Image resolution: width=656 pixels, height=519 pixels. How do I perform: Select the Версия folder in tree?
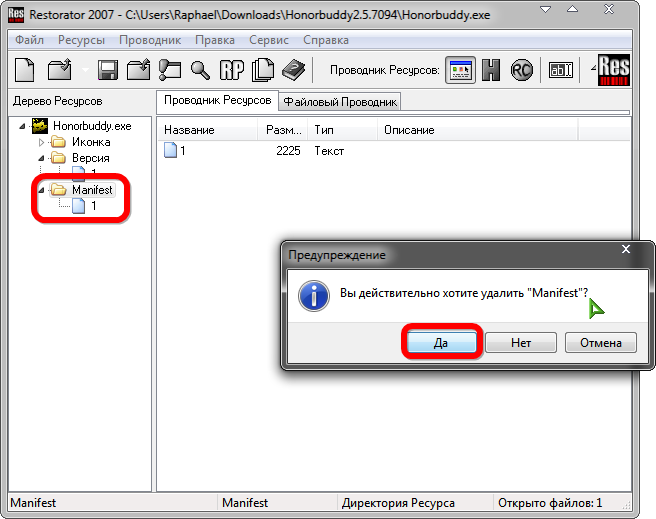click(x=91, y=158)
